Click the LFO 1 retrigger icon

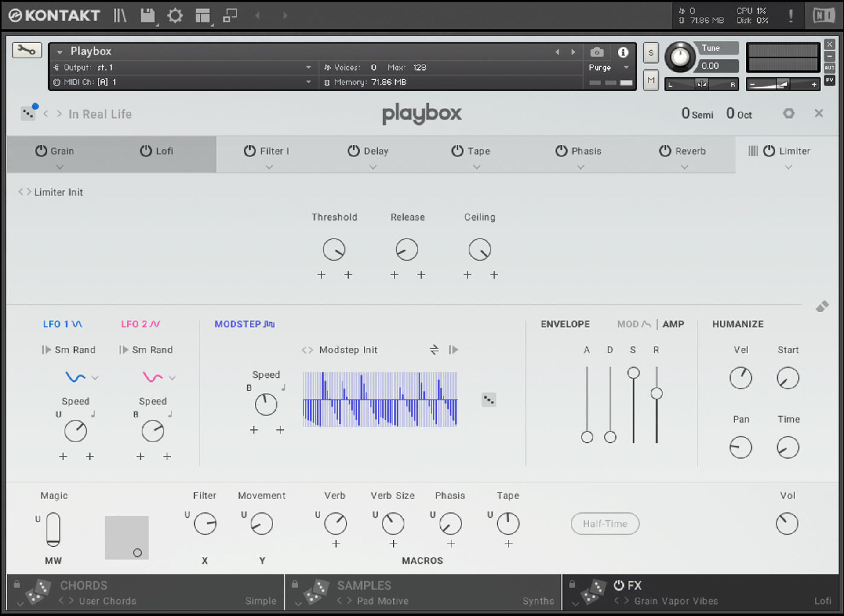pyautogui.click(x=46, y=350)
